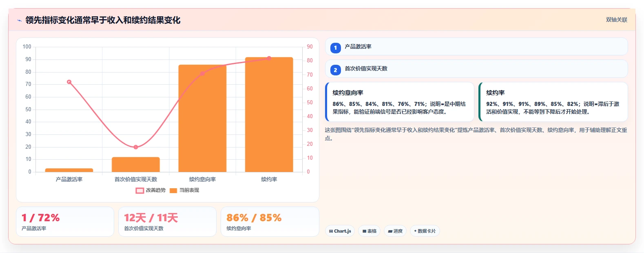Image resolution: width=644 pixels, height=253 pixels.
Task: Click the icon in Chart.js tag
Action: coord(331,231)
